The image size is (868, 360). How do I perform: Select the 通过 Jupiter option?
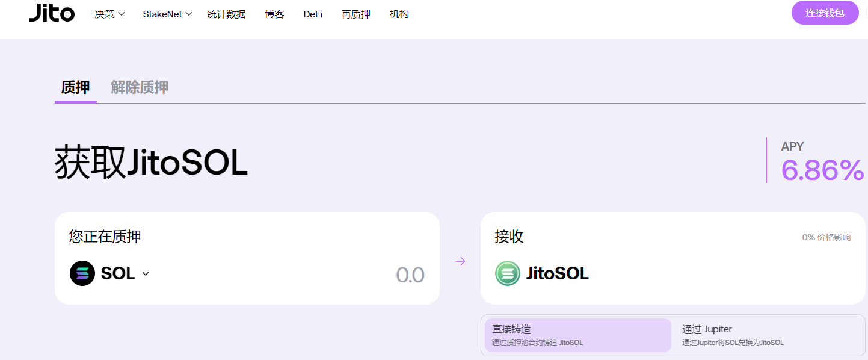tap(766, 335)
